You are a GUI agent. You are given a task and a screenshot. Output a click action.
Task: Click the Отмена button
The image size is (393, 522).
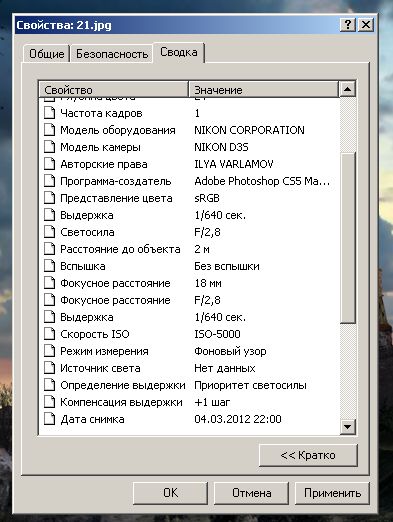251,493
